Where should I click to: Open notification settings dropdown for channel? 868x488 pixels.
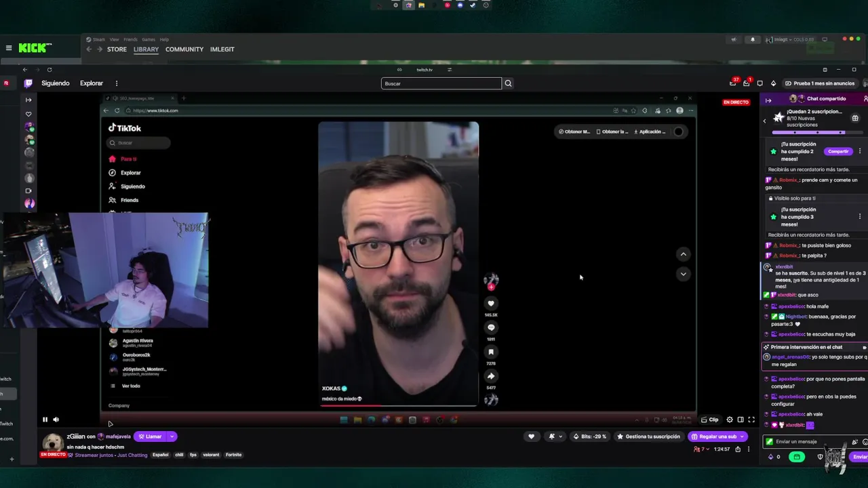(555, 436)
